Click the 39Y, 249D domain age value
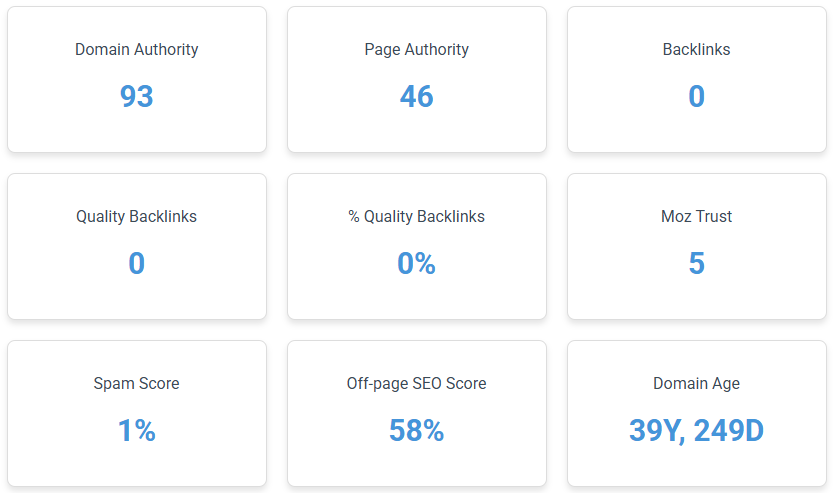Viewport: 834px width, 493px height. (696, 430)
